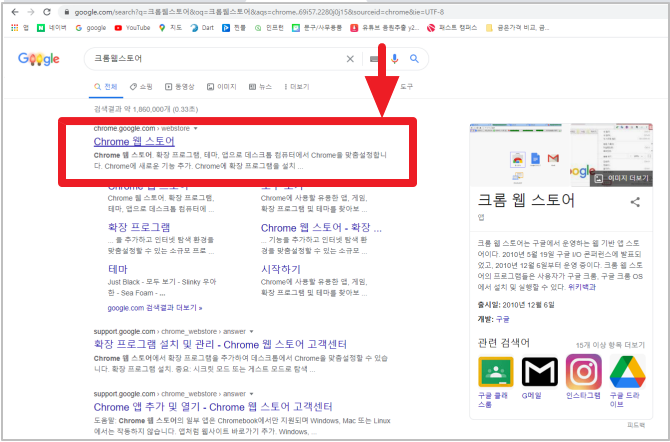
Task: Click 15개 이상 항목 더보기
Action: (610, 345)
